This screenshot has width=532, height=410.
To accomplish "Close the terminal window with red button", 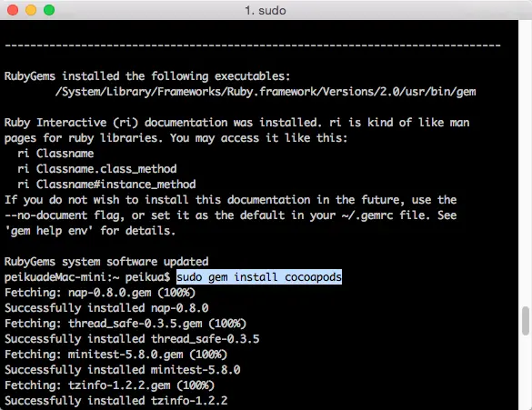I will (13, 10).
